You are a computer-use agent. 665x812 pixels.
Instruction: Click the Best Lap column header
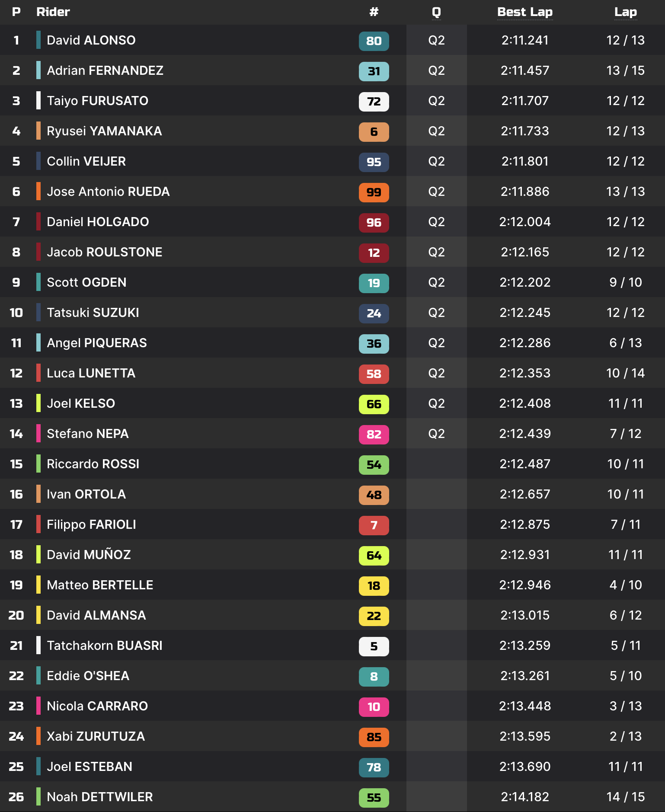(524, 12)
